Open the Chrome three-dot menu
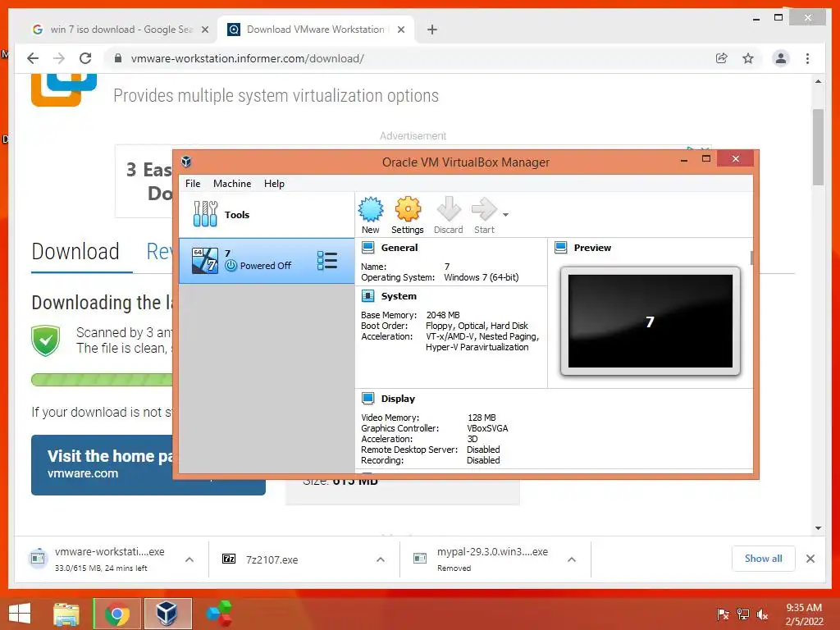 807,58
